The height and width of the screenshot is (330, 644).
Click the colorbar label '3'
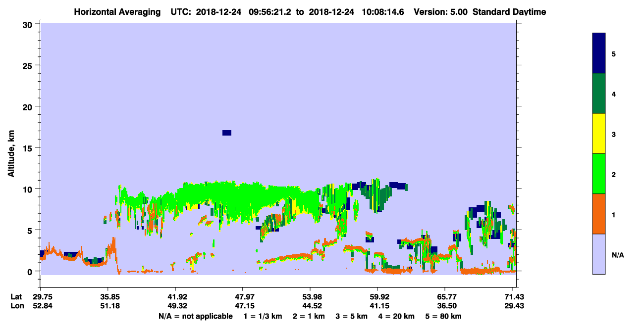(614, 134)
